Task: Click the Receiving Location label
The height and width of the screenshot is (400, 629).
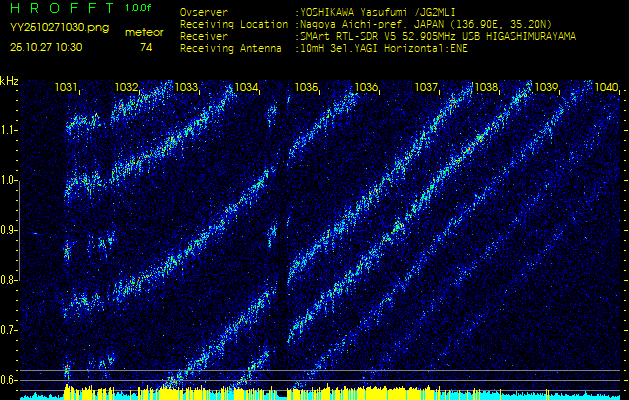Action: point(234,24)
